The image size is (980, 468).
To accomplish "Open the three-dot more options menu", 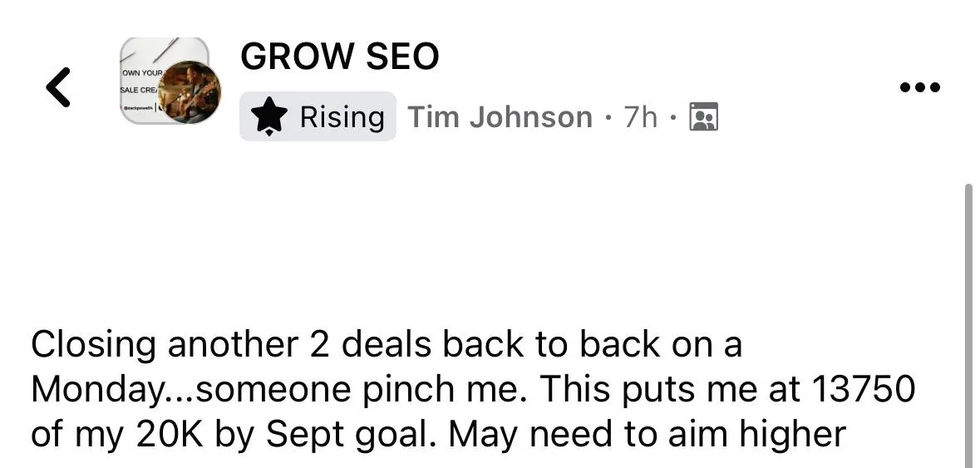I will [919, 87].
